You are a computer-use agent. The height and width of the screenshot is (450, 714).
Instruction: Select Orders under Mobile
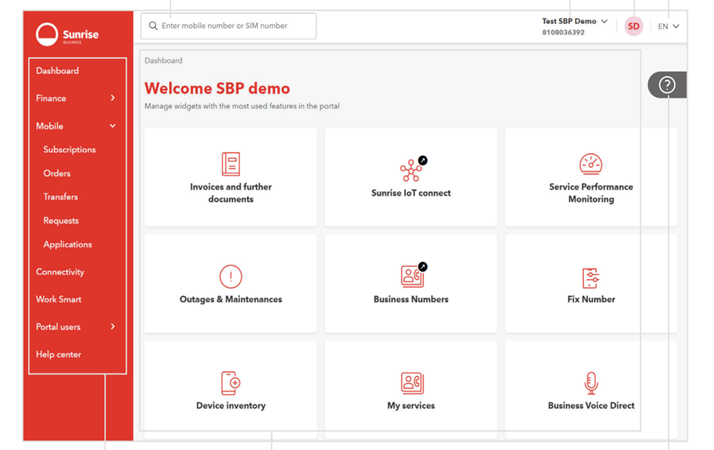(57, 173)
